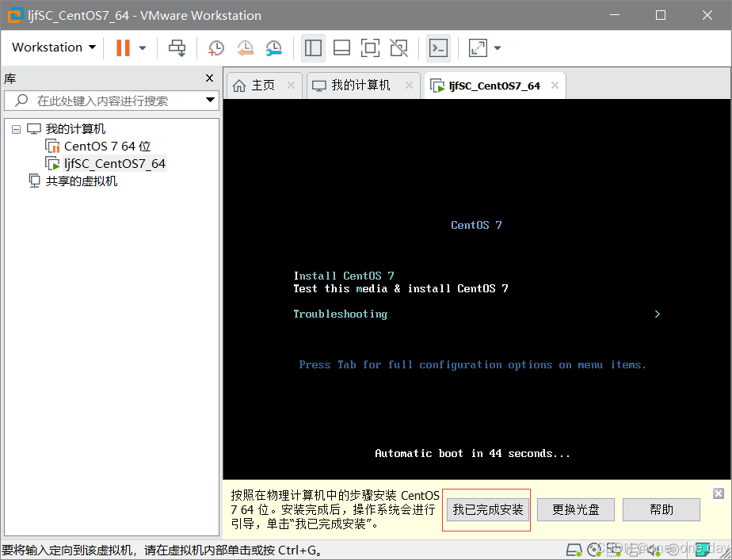Click the orange Suspend (pause) VM button
Viewport: 732px width, 560px height.
coord(123,48)
